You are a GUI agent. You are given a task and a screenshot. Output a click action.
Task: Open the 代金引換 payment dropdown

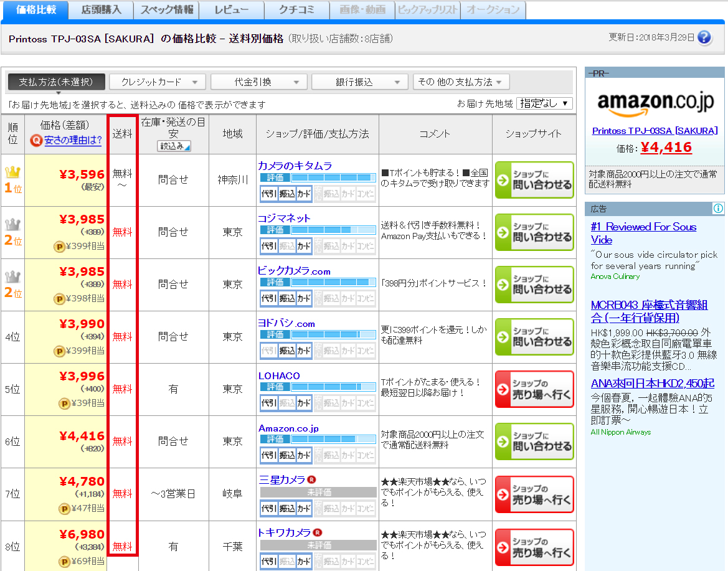[x=259, y=82]
